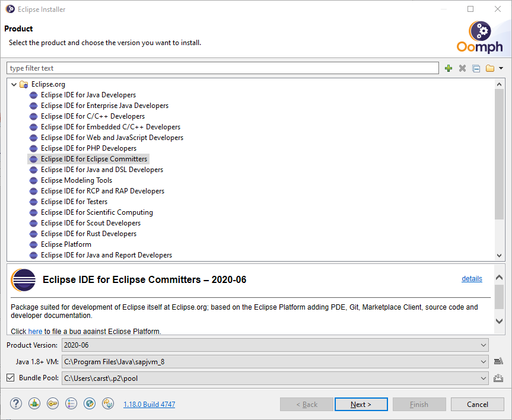The width and height of the screenshot is (512, 420).
Task: Close the Eclipse Installer window
Action: pos(498,9)
